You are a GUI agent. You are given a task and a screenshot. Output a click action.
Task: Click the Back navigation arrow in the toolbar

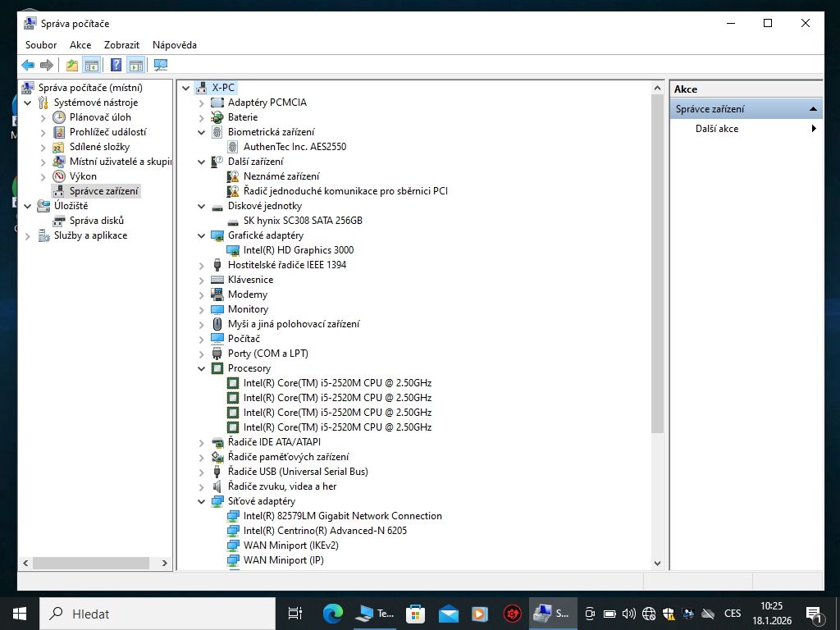27,64
